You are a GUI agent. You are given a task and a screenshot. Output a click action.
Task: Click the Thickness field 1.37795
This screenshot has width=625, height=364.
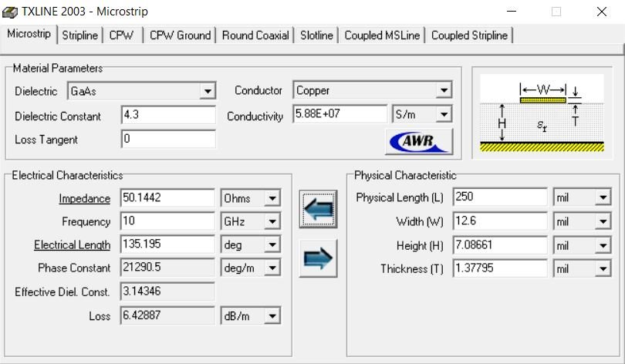coord(500,268)
